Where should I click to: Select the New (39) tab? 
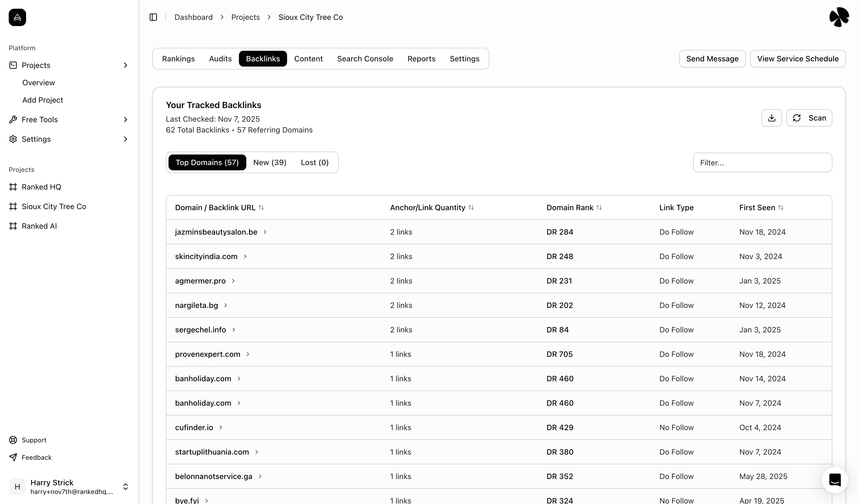pos(270,162)
